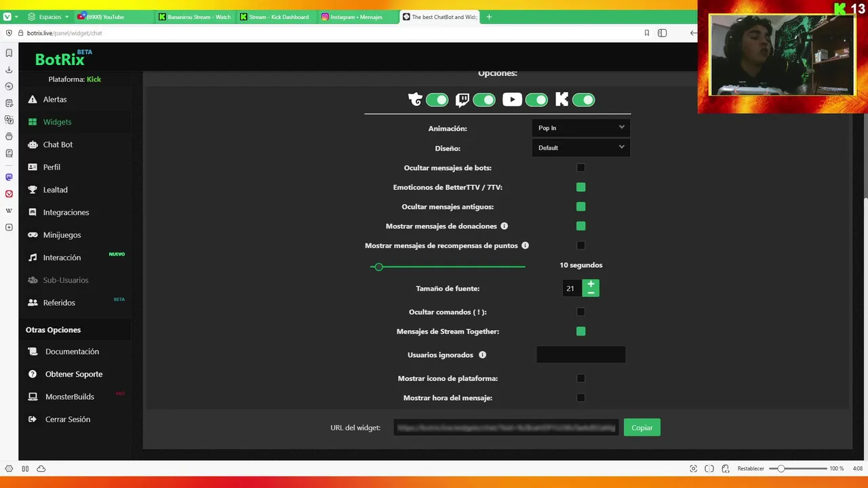Toggle the Kick platform switch
This screenshot has height=488, width=868.
(583, 100)
